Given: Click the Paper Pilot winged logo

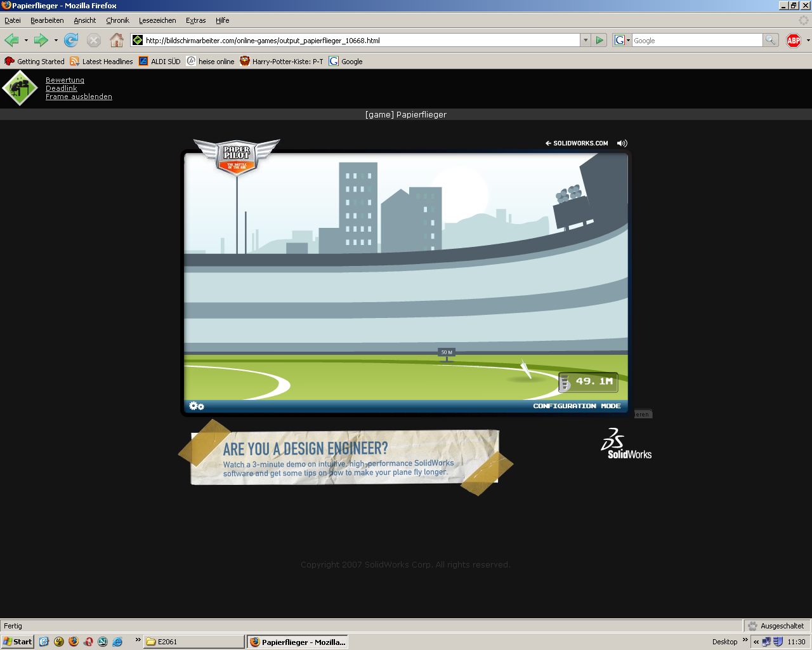Looking at the screenshot, I should [237, 157].
